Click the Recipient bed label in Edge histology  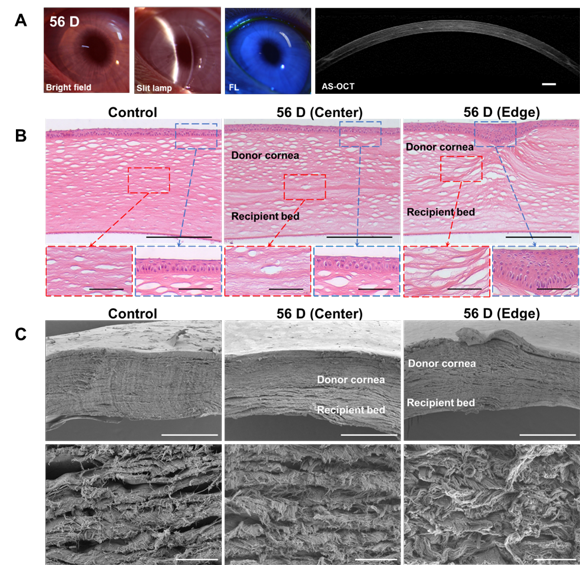click(x=441, y=212)
